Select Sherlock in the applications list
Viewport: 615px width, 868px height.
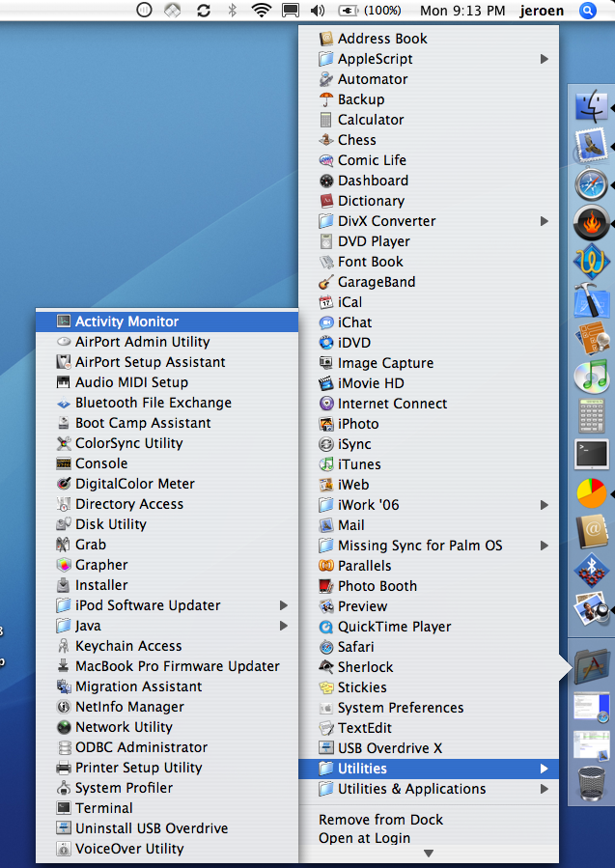[x=429, y=667]
